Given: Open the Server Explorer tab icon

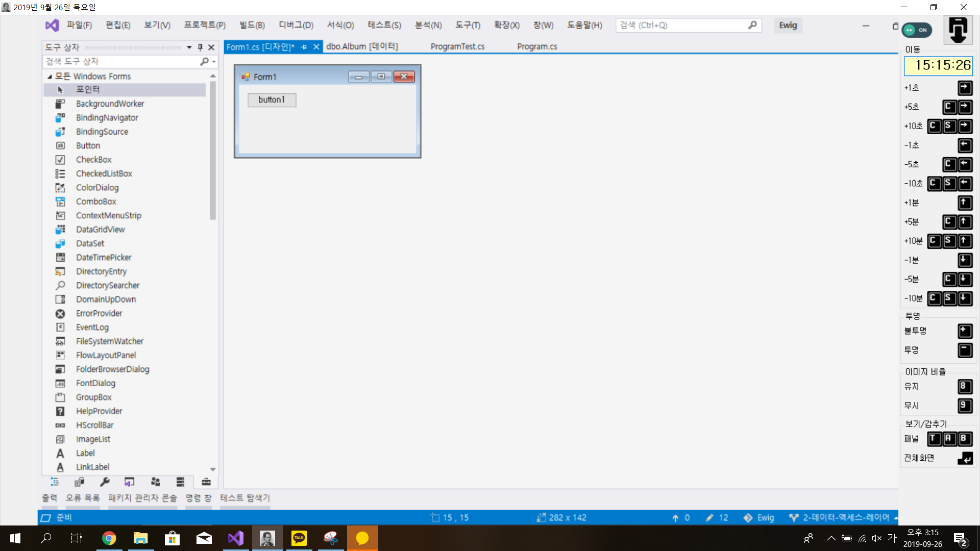Looking at the screenshot, I should [x=180, y=482].
